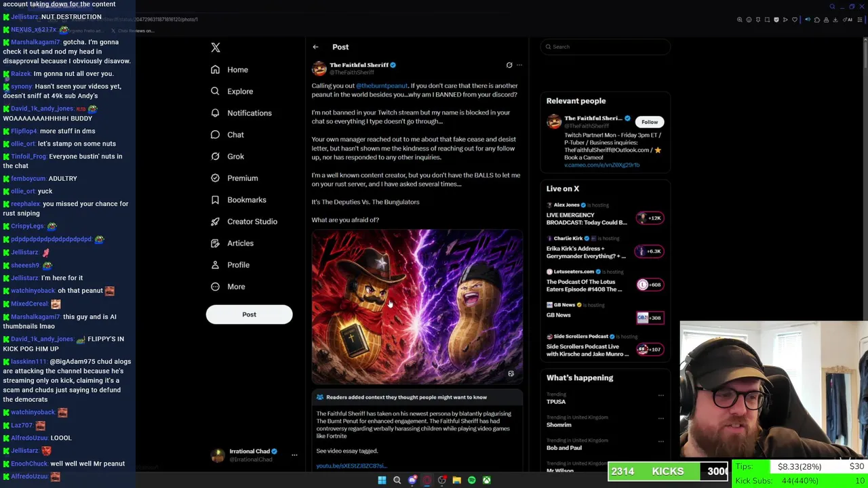Open the vcmeo.com Cameo link
868x488 pixels.
pyautogui.click(x=601, y=165)
